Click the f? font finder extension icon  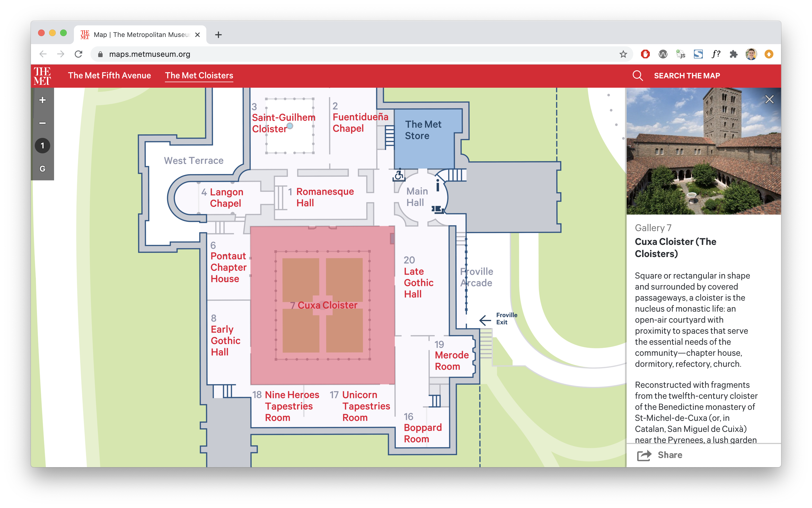[716, 54]
